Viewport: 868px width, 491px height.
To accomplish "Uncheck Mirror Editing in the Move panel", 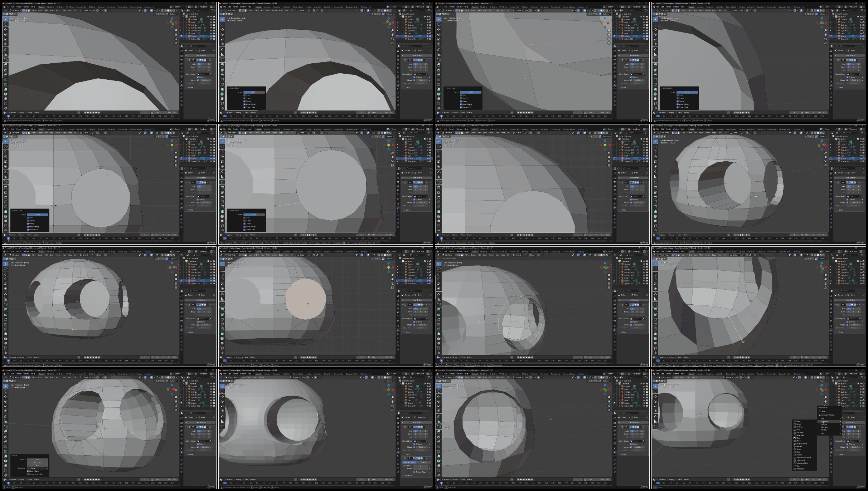I will coord(28,471).
